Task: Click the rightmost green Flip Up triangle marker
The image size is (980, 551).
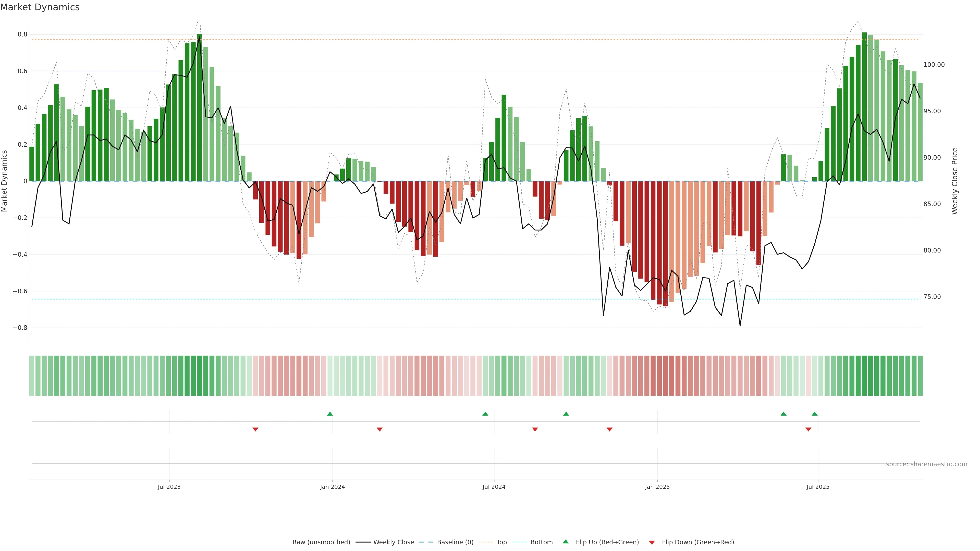Action: 815,414
